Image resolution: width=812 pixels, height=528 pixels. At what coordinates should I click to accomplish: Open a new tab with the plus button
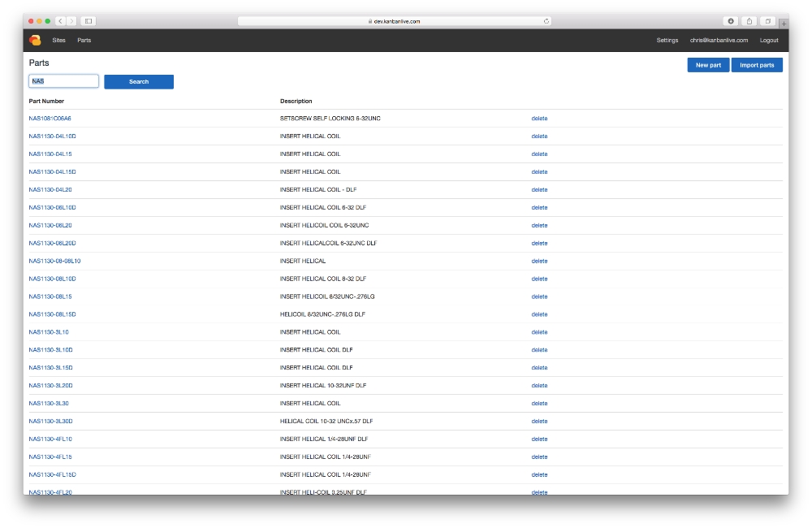click(x=784, y=24)
